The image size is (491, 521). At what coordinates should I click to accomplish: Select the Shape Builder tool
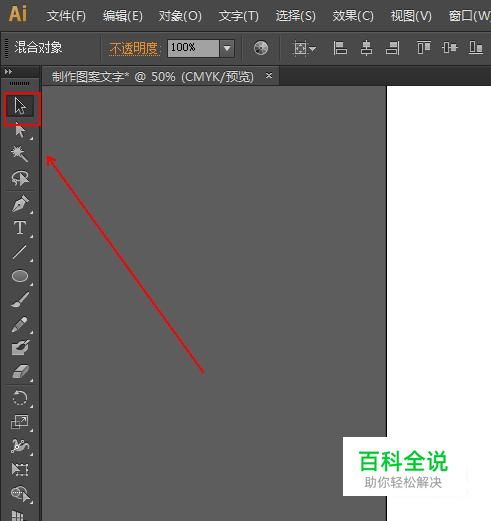pyautogui.click(x=20, y=494)
